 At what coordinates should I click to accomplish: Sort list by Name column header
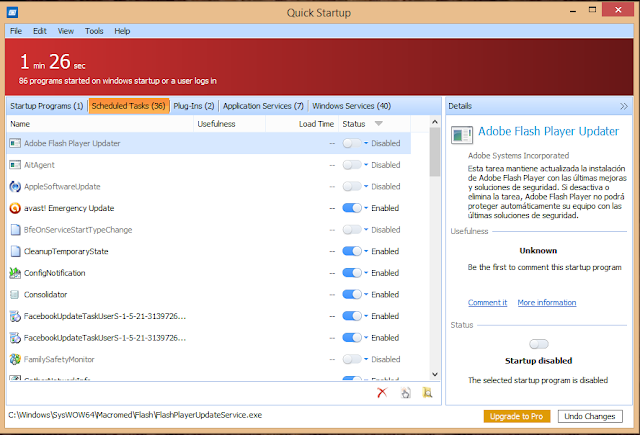100,124
